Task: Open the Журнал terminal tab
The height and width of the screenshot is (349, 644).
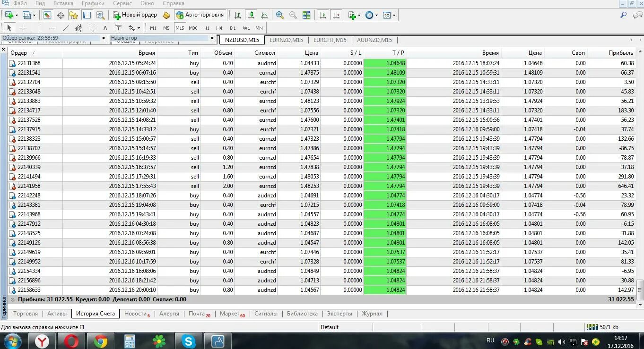Action: (x=372, y=314)
